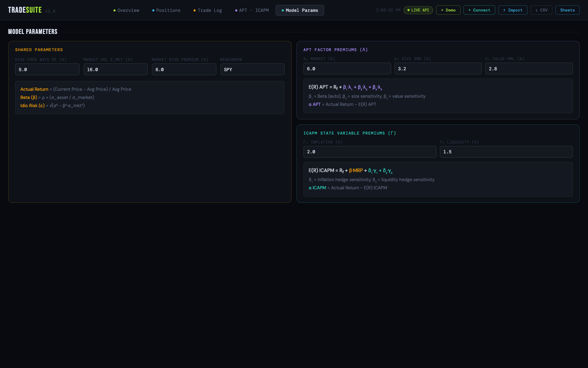Viewport: 588px width, 368px height.
Task: Open the APT · ICAPM tab
Action: 252,10
